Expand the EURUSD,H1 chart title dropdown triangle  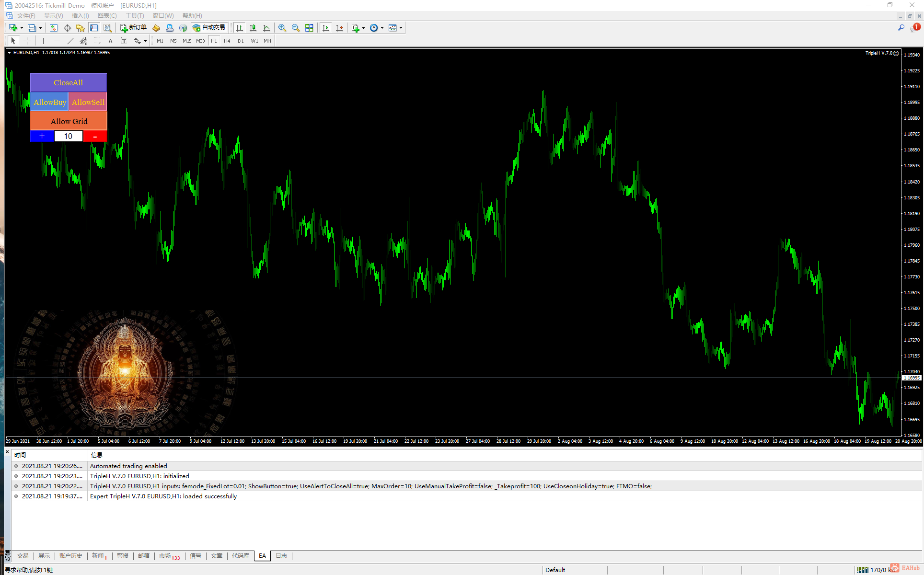[9, 53]
